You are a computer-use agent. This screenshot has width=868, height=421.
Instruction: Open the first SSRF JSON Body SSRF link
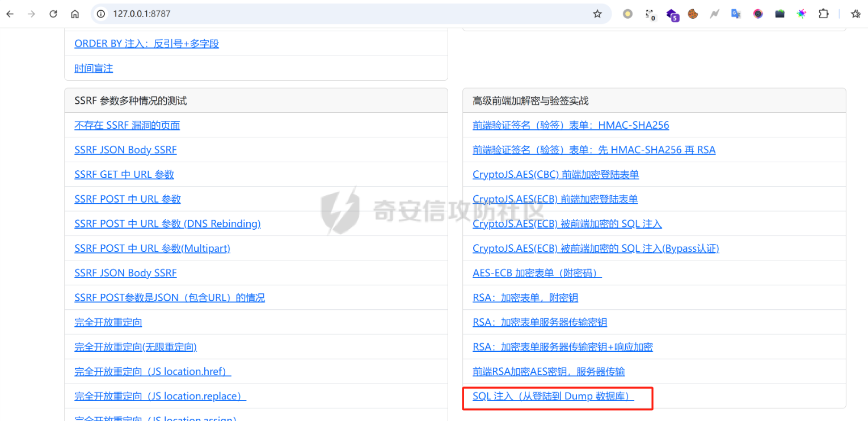[x=125, y=150]
